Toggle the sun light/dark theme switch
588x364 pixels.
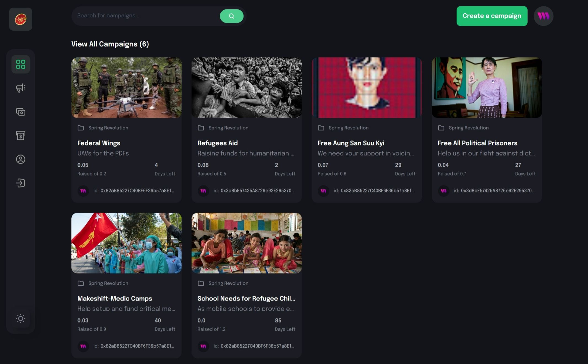click(x=21, y=318)
